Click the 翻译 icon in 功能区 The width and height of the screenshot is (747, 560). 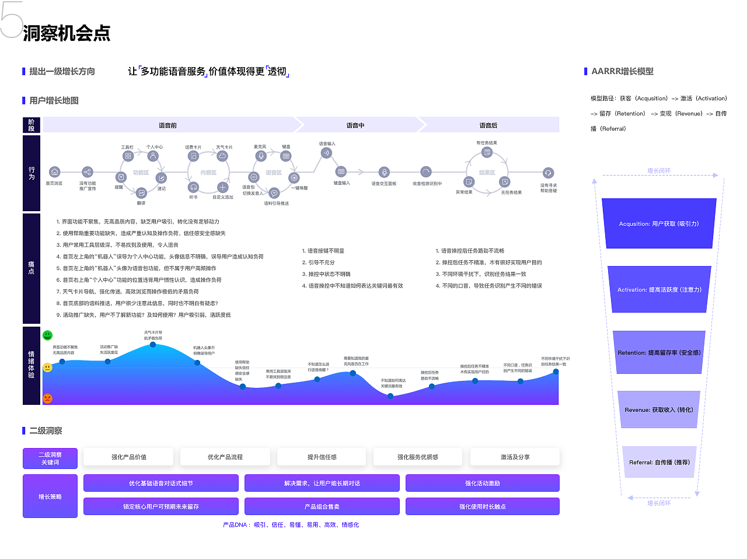(141, 193)
